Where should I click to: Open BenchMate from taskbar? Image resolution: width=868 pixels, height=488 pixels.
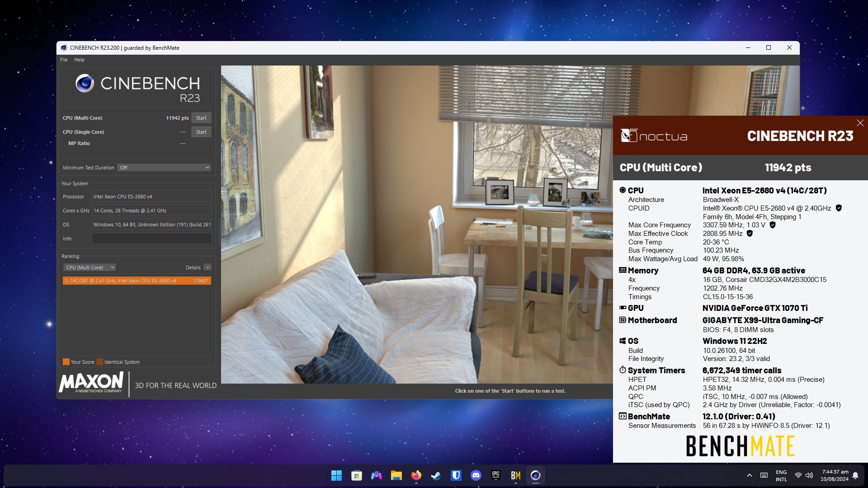[x=516, y=475]
